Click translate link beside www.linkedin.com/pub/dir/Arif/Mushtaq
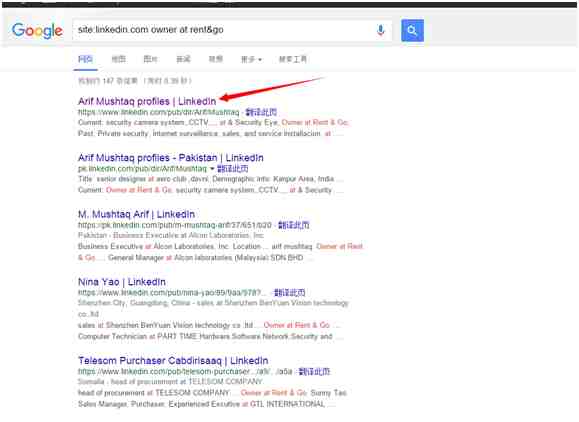 coord(261,112)
